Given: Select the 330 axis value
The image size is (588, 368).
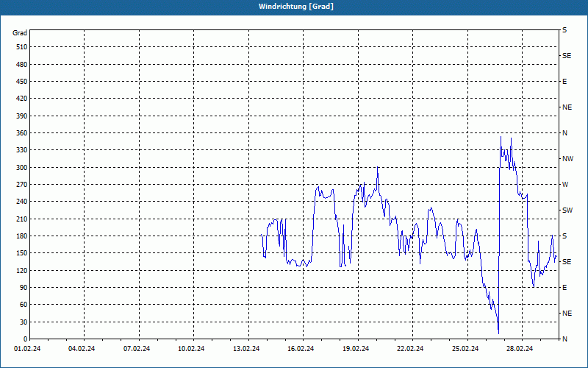Looking at the screenshot, I should point(22,150).
